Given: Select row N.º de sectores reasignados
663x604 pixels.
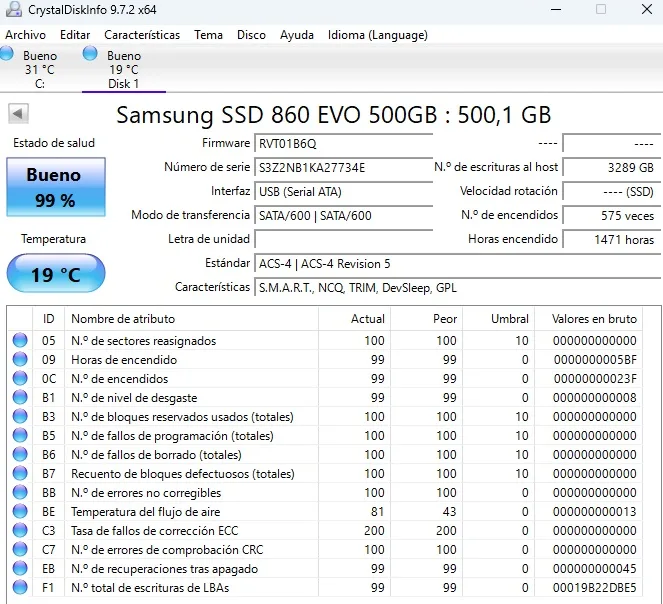Looking at the screenshot, I should point(325,340).
